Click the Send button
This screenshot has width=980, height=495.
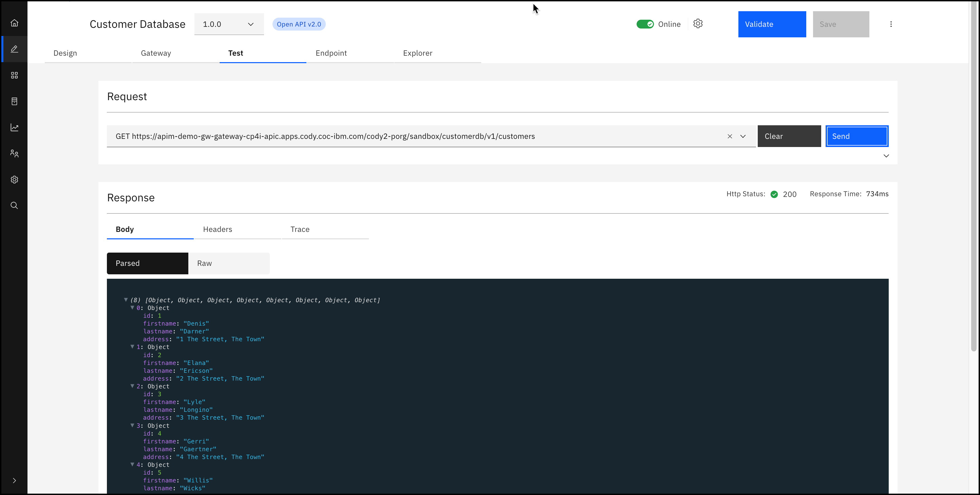857,136
